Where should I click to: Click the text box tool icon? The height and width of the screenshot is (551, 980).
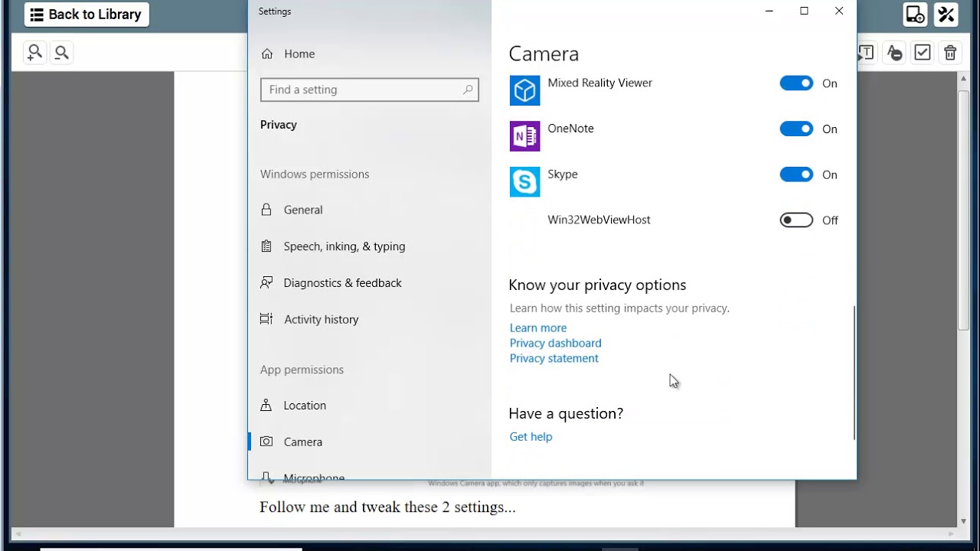point(866,52)
